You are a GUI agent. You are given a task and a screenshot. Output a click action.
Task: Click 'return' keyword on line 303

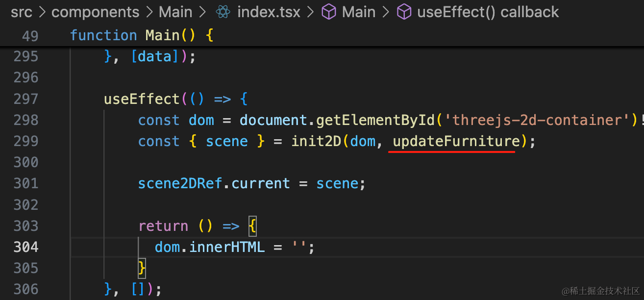(163, 225)
